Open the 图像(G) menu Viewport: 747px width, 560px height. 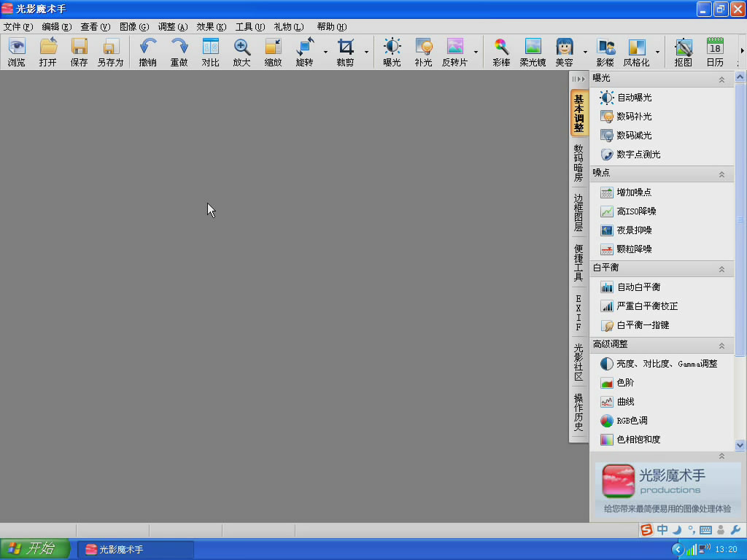pos(134,27)
